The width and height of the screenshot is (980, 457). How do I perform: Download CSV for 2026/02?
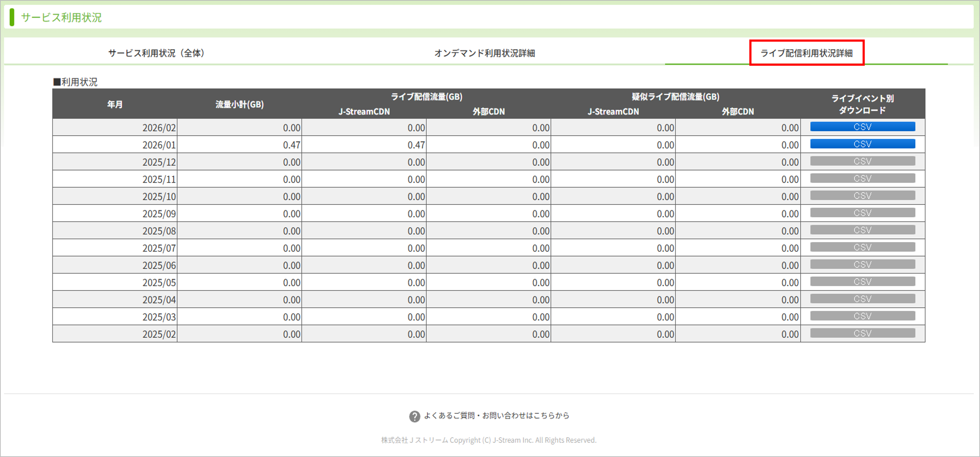[x=862, y=127]
